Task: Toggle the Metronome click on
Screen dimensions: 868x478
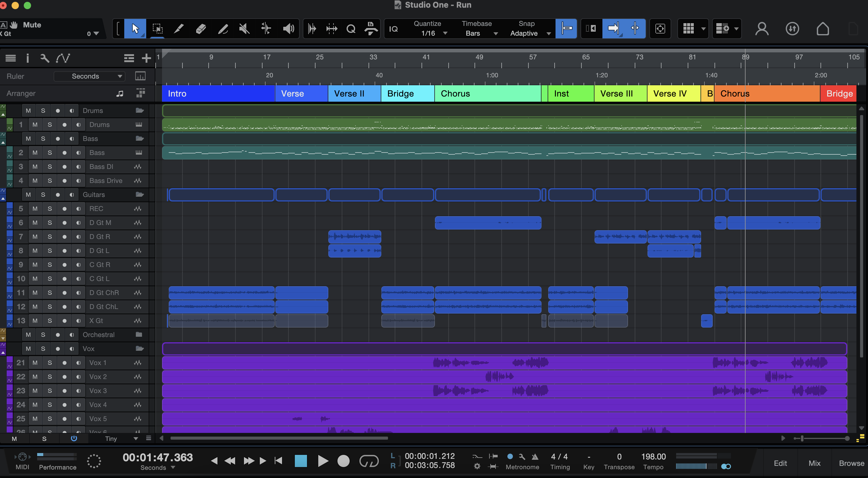Action: click(x=510, y=456)
